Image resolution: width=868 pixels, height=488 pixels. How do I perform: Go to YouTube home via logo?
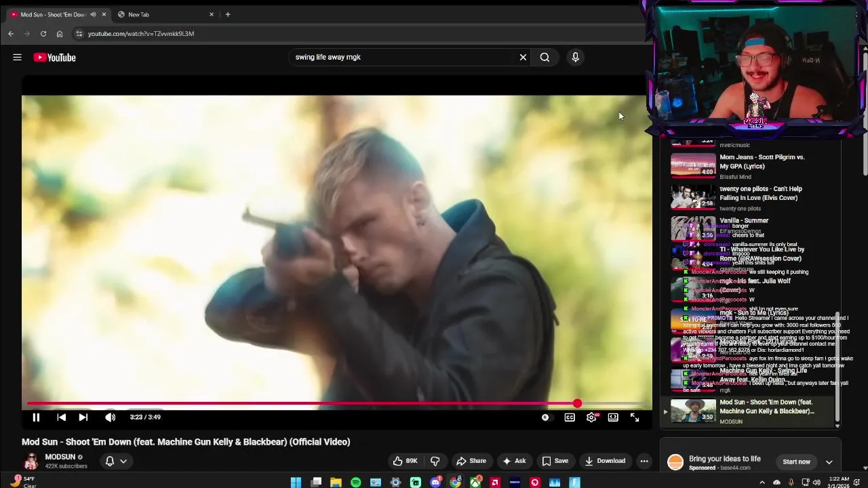[x=54, y=58]
